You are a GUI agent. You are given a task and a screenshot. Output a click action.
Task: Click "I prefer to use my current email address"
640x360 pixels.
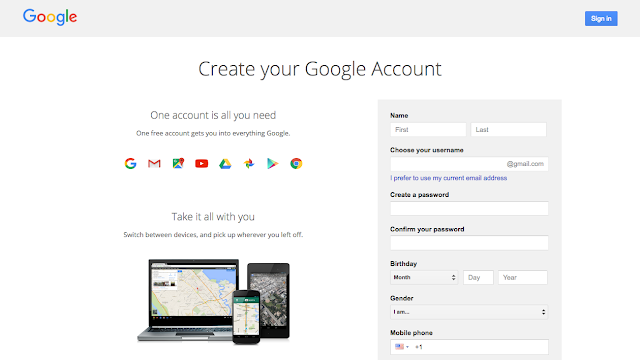(x=449, y=178)
